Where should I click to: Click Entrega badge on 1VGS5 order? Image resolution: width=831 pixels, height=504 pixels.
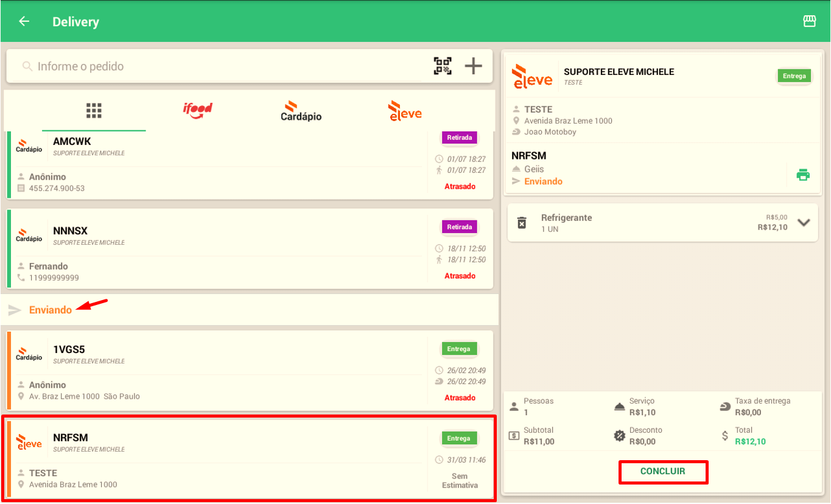point(459,349)
